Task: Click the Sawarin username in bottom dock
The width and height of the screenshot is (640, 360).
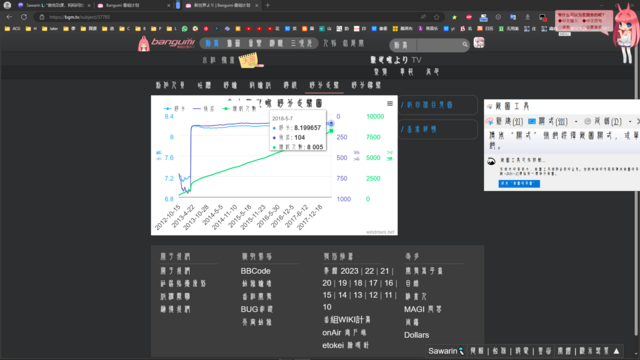Action: click(442, 351)
